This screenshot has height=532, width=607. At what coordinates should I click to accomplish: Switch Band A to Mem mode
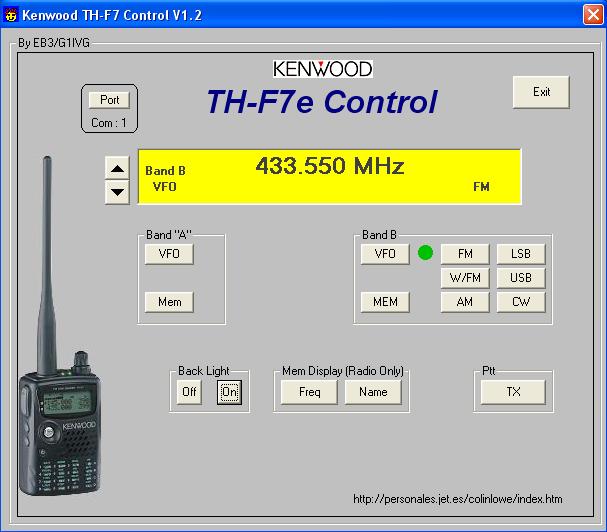tap(169, 302)
